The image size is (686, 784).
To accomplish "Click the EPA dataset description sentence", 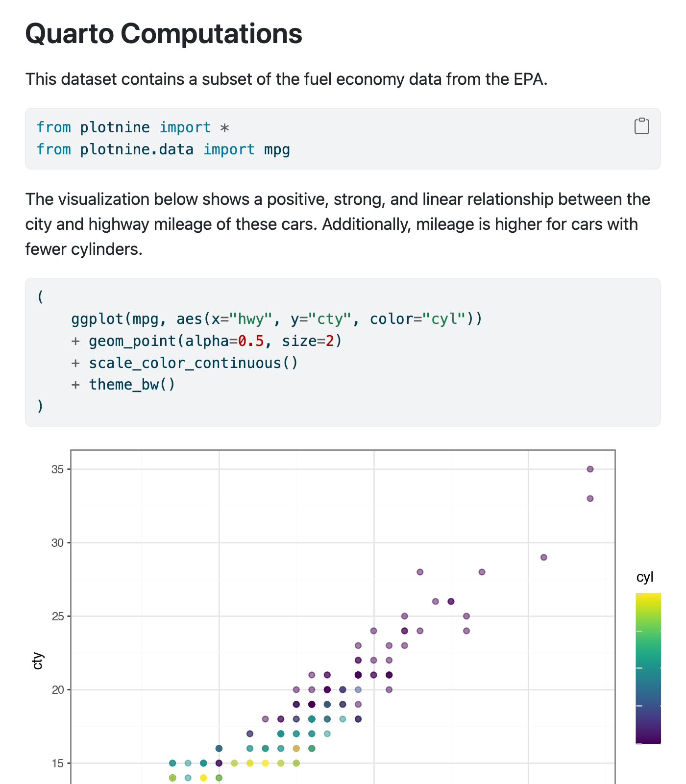I will pos(286,79).
